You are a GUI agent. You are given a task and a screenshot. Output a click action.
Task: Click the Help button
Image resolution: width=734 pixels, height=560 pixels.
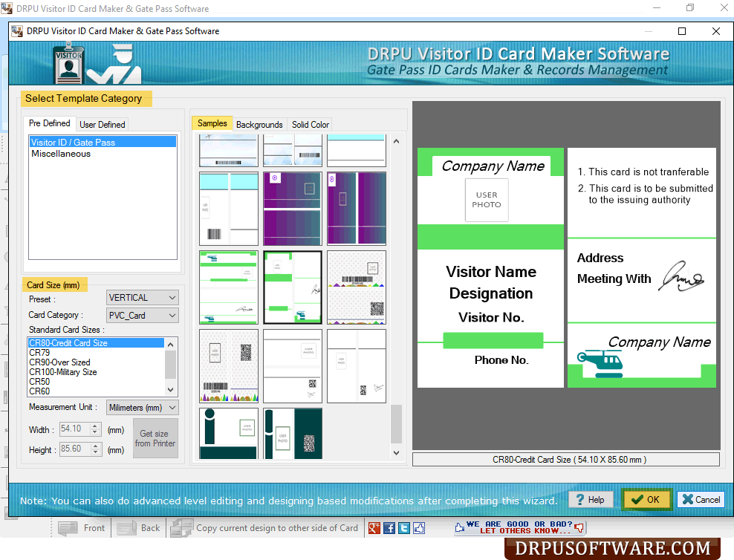[591, 500]
